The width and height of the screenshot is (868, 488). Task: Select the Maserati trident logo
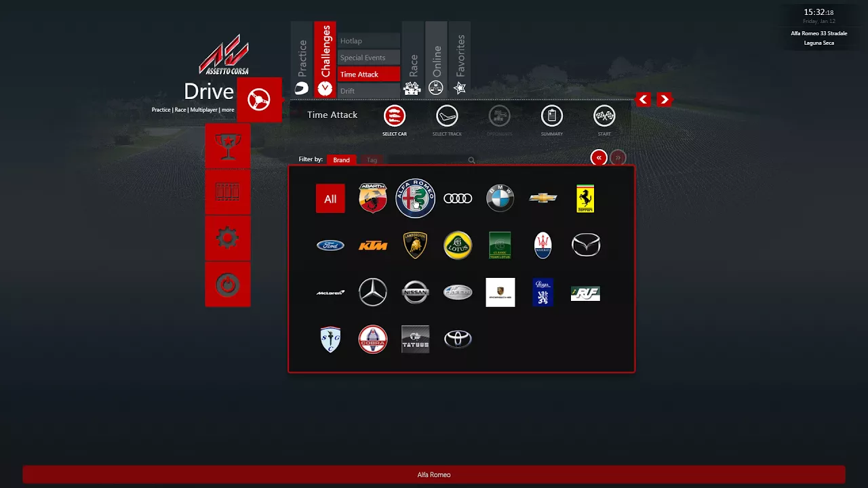(543, 245)
